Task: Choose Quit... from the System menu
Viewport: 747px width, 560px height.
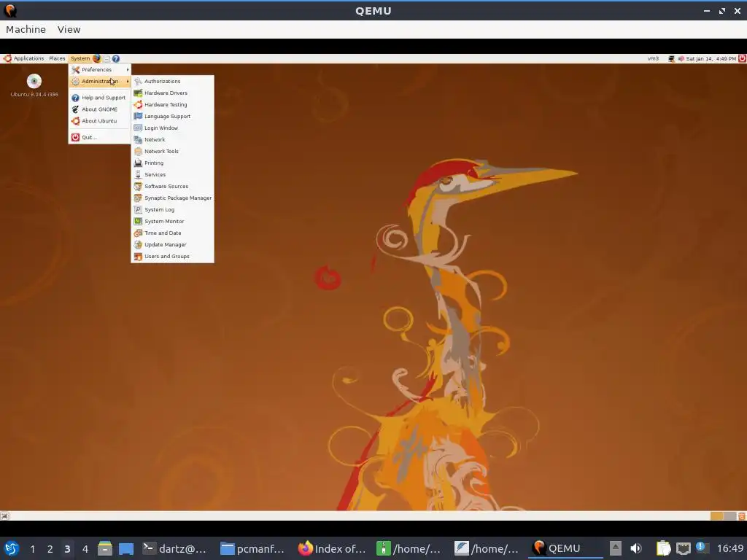Action: tap(99, 137)
